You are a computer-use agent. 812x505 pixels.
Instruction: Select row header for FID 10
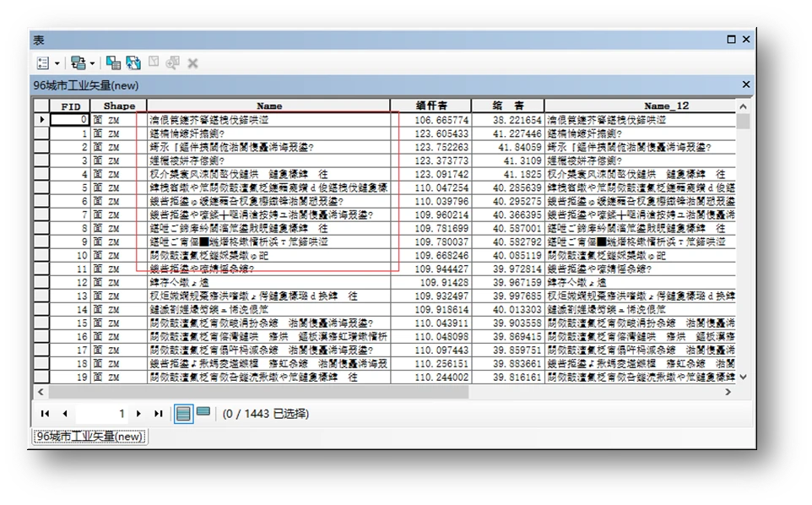(x=41, y=255)
